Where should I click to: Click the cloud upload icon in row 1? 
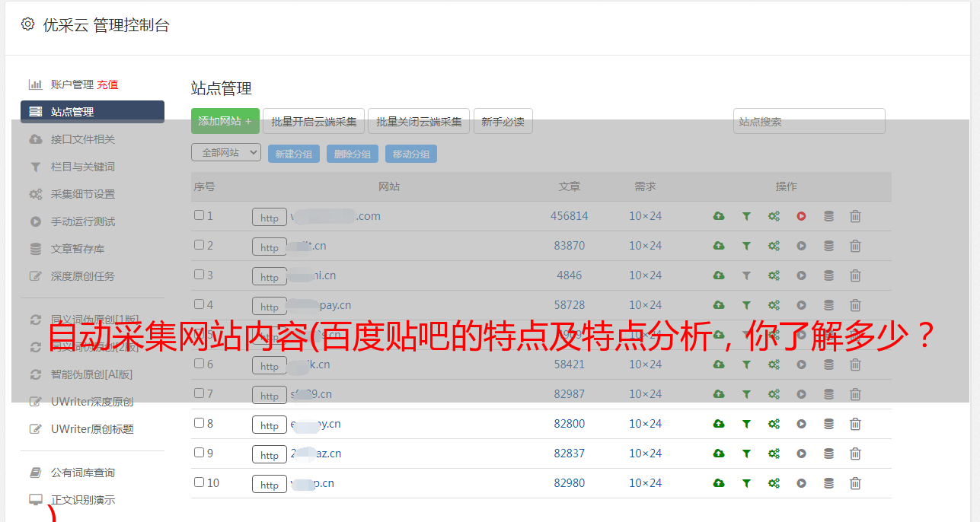click(719, 216)
